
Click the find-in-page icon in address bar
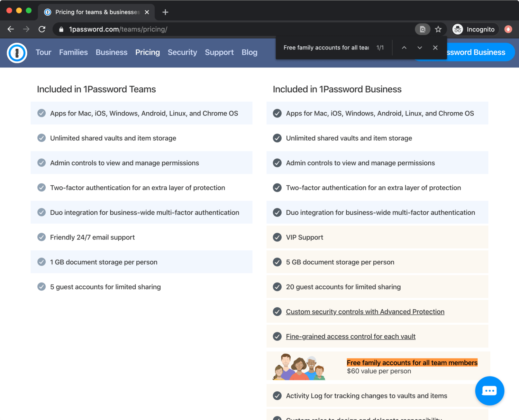point(422,29)
